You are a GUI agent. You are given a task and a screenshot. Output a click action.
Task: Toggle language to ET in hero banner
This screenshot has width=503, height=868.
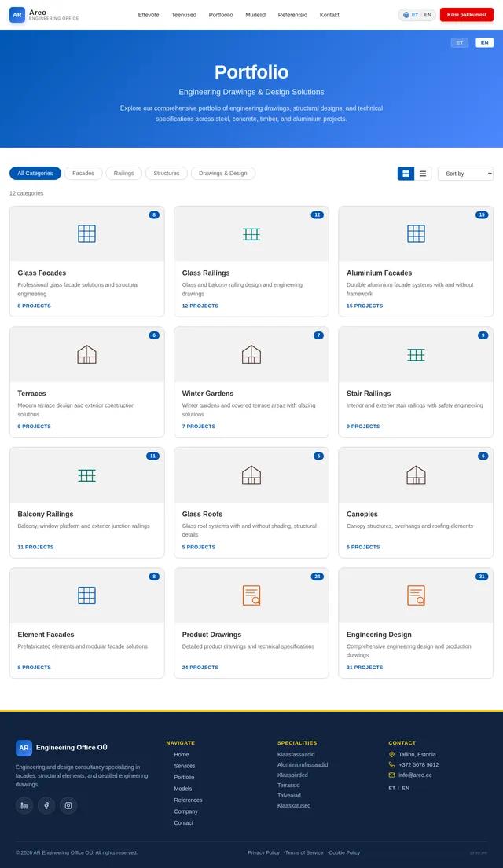point(460,42)
